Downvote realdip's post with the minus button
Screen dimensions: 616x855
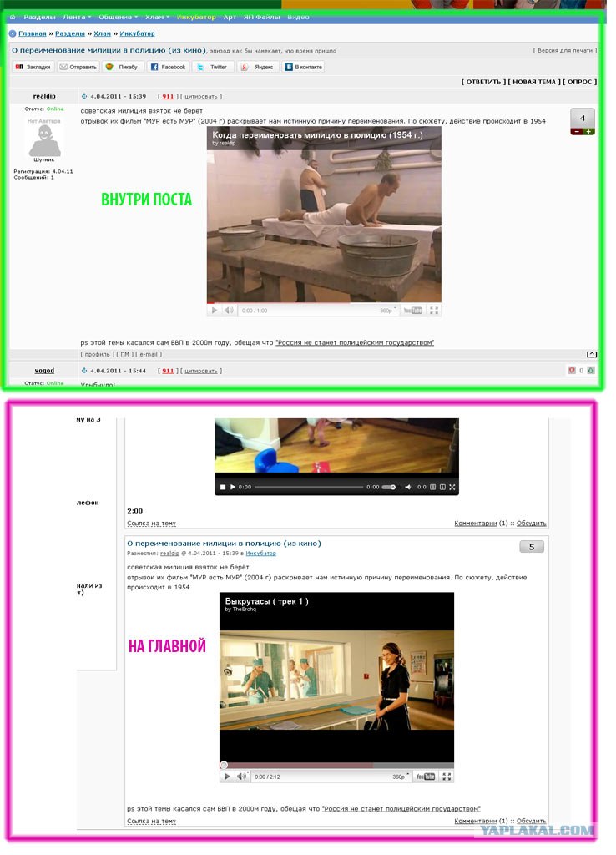click(x=576, y=132)
